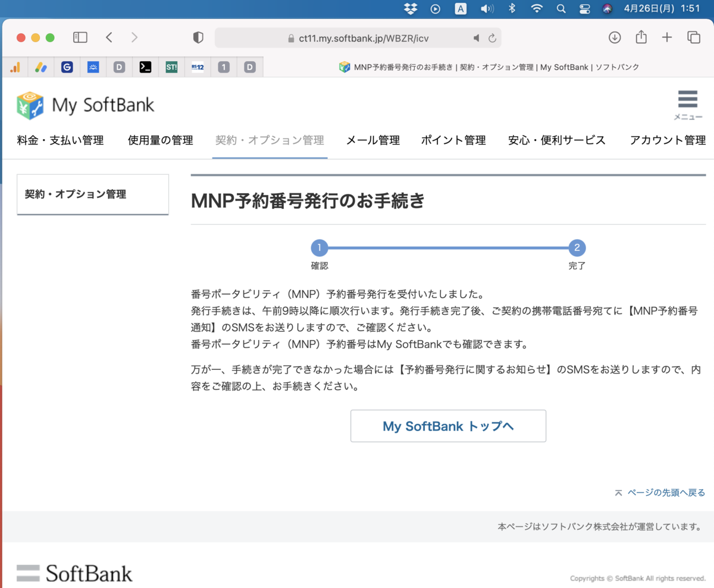Show Safari downloads
This screenshot has height=588, width=714.
point(615,37)
